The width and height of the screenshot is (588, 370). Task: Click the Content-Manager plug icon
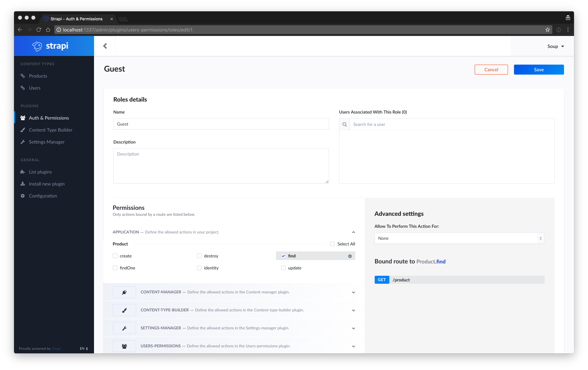pos(124,292)
